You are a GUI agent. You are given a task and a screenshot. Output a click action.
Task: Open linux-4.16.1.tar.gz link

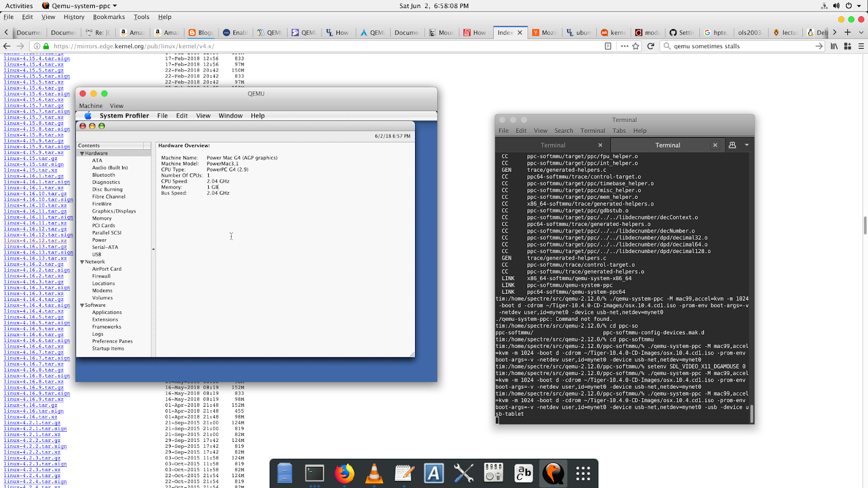[34, 176]
